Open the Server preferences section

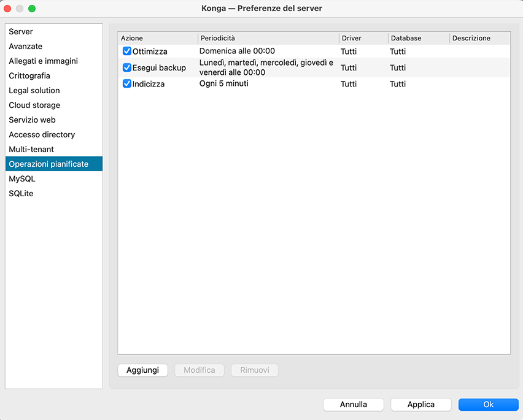pyautogui.click(x=21, y=32)
